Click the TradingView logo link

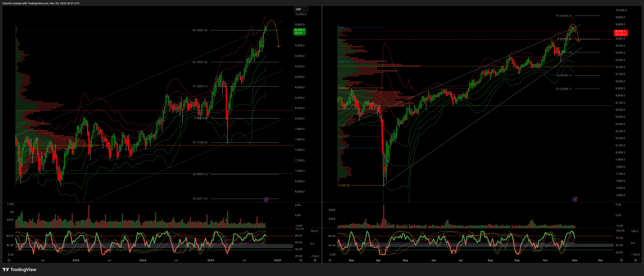click(x=19, y=270)
